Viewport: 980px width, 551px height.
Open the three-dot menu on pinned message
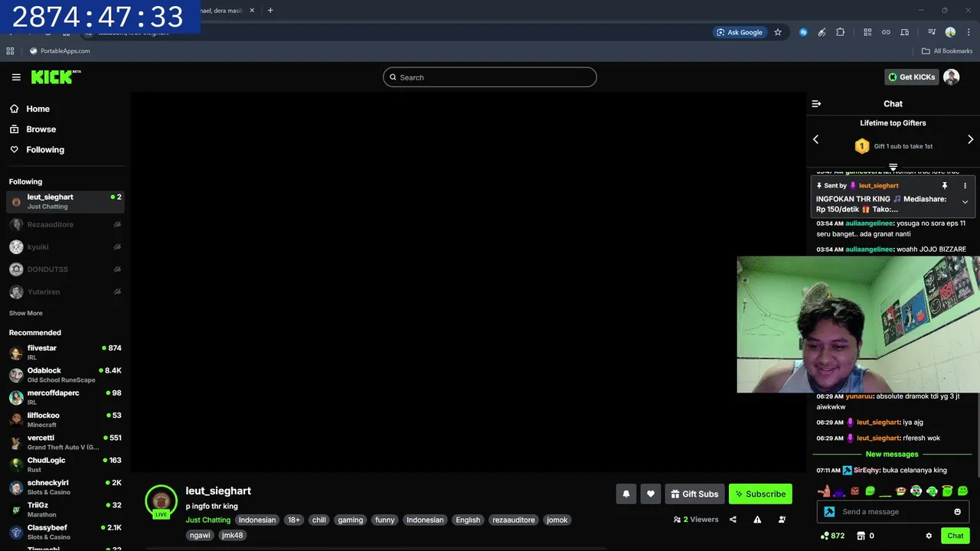(965, 186)
